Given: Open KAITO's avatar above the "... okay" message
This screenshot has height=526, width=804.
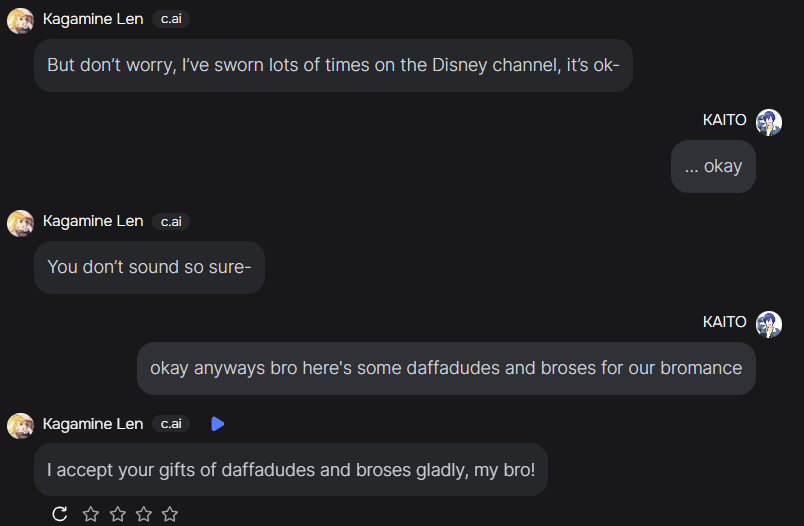Looking at the screenshot, I should pos(768,122).
